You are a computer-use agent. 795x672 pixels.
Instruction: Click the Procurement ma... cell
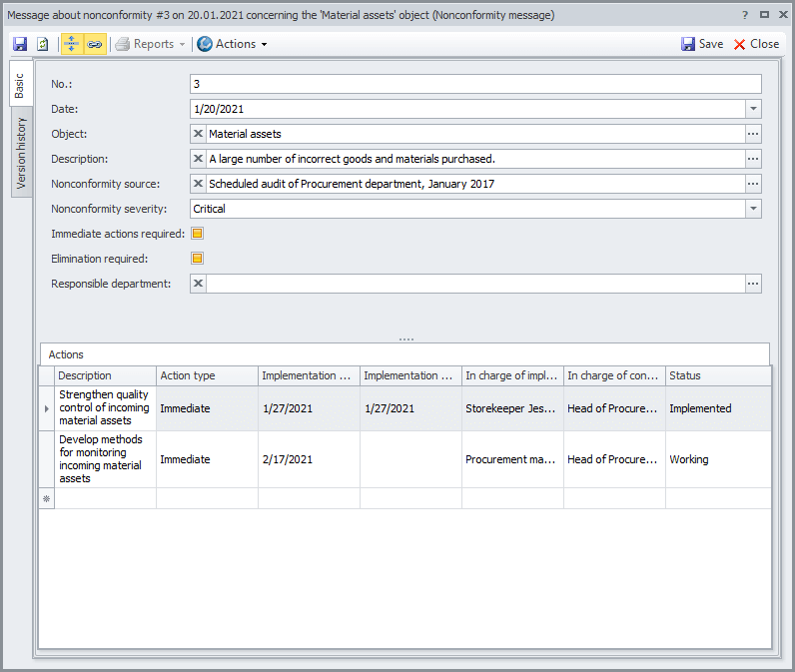coord(512,459)
